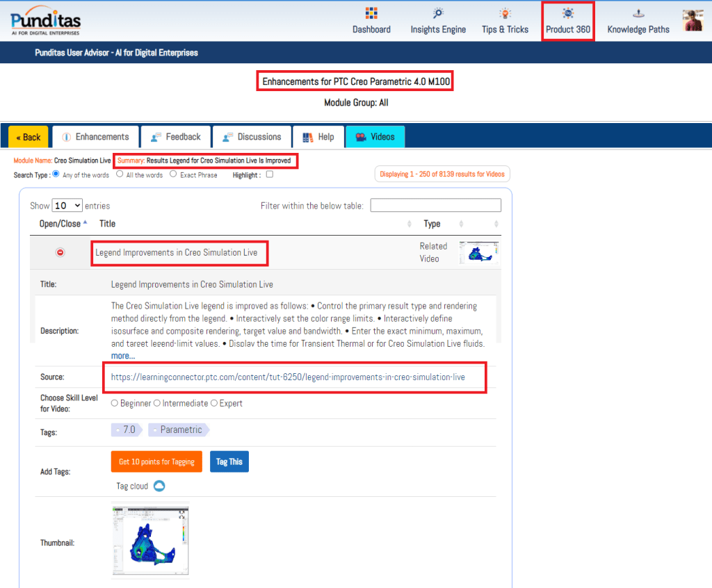The height and width of the screenshot is (588, 712).
Task: Click the Tag cloud icon
Action: pos(159,486)
